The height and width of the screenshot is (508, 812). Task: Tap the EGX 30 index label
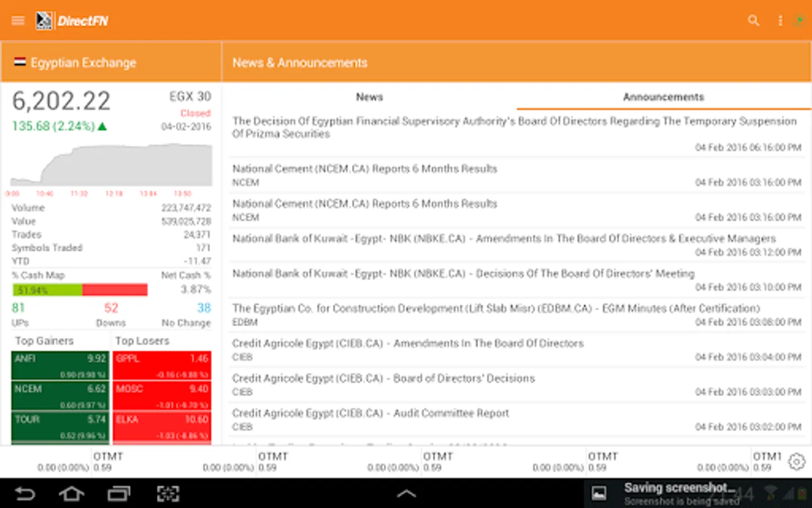(x=190, y=97)
